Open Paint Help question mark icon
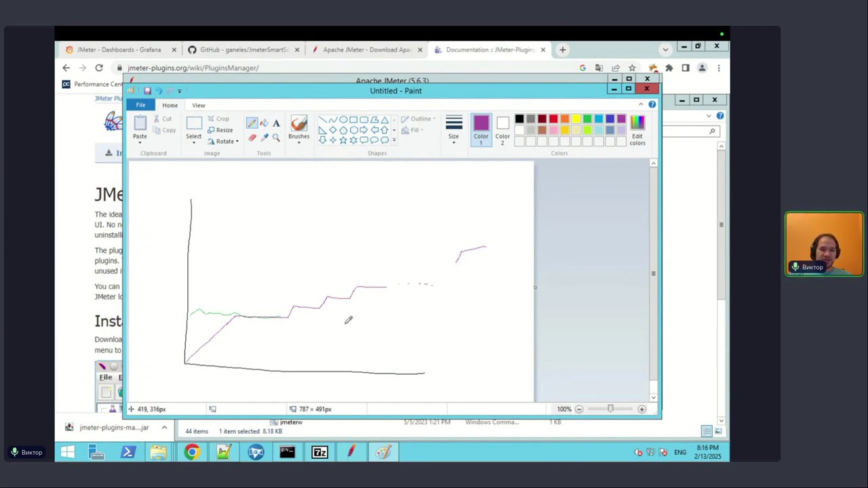 (652, 104)
